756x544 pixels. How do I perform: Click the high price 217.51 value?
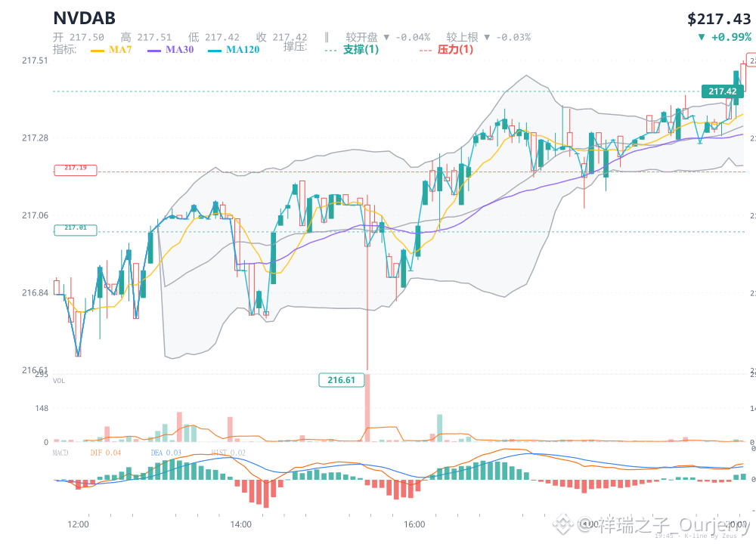click(154, 38)
